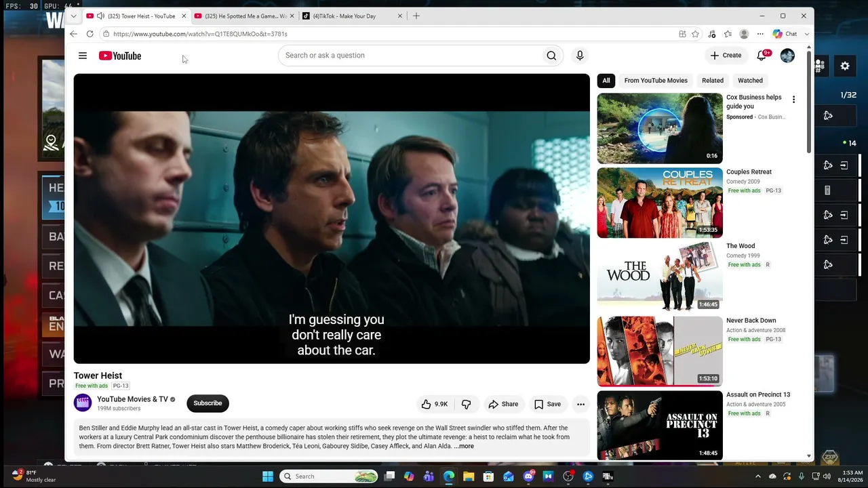
Task: Close the He Spotted Me a Game tab
Action: (x=292, y=16)
